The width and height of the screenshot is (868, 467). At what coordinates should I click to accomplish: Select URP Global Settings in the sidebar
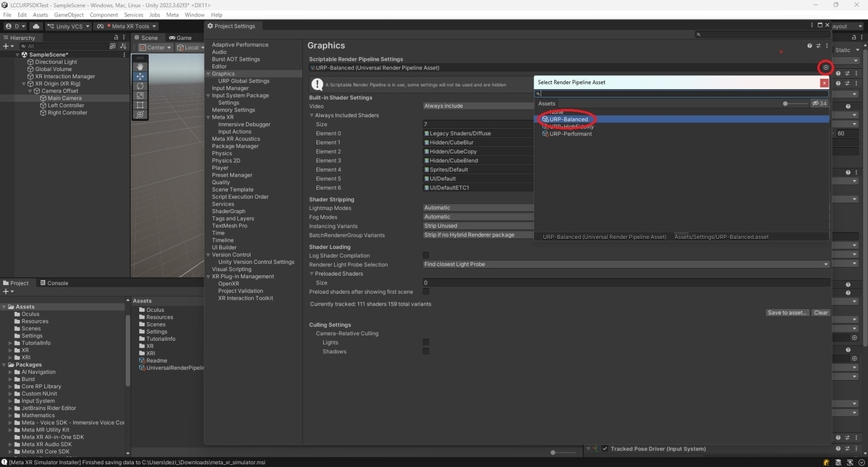[x=244, y=81]
